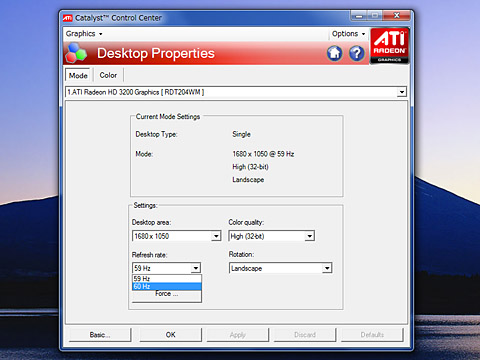Click the Discard button
This screenshot has height=360, width=480.
305,335
